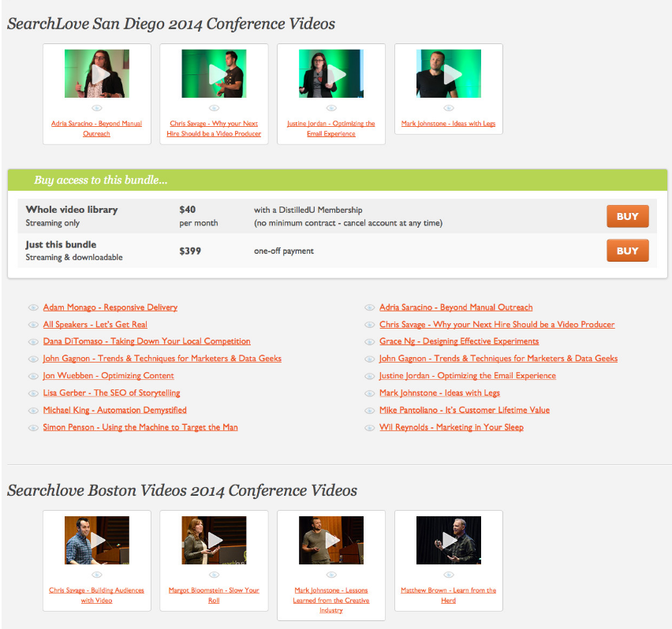Play Chris Savage Building Audiences video
The width and height of the screenshot is (672, 629).
click(97, 541)
